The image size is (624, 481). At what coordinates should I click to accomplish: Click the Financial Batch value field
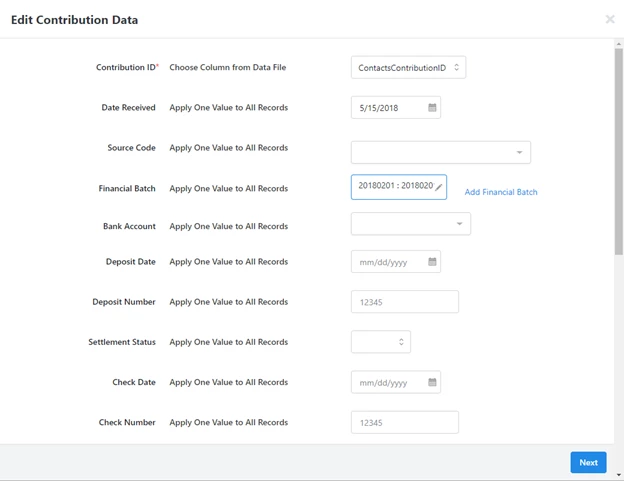click(399, 187)
